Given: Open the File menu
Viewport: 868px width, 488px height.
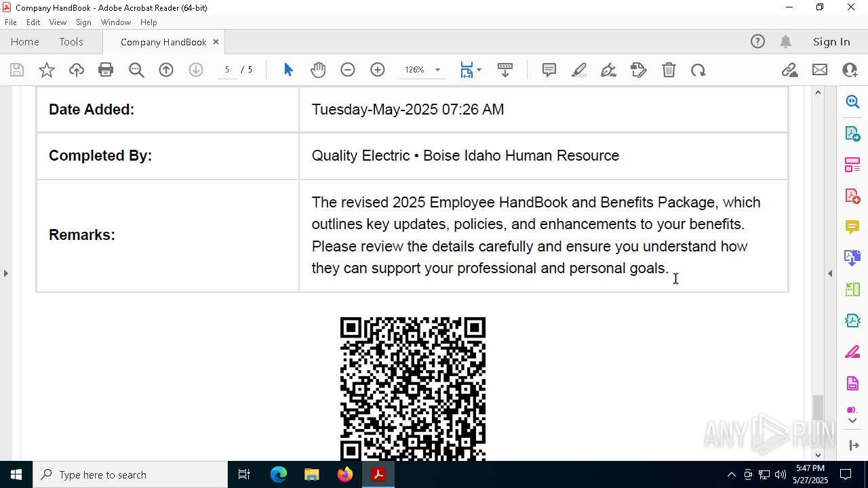Looking at the screenshot, I should coord(11,22).
